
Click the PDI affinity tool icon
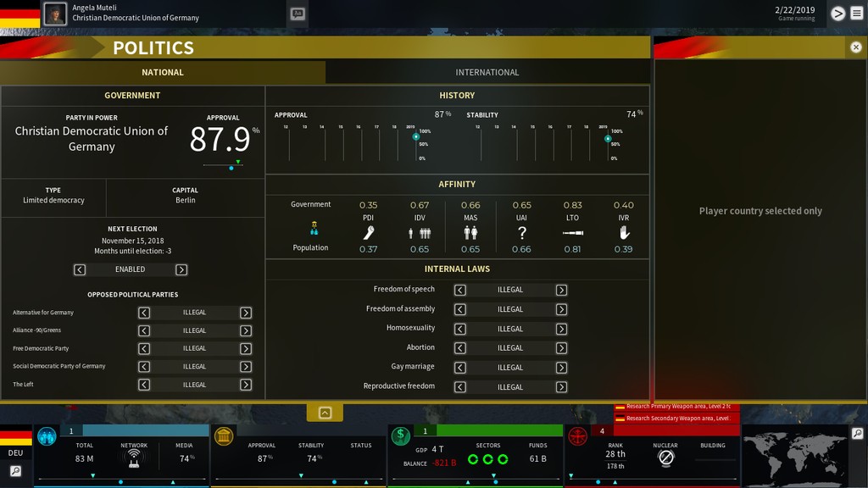point(369,233)
